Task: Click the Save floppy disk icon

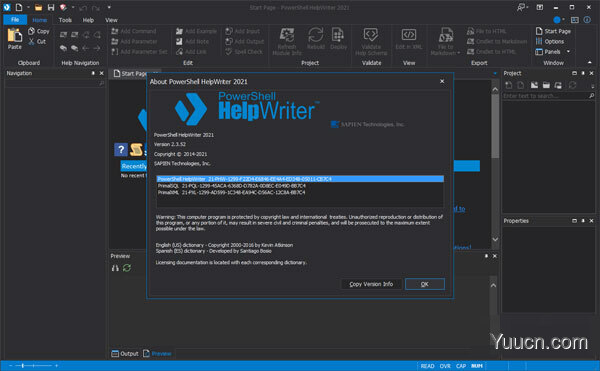Action: pyautogui.click(x=51, y=7)
